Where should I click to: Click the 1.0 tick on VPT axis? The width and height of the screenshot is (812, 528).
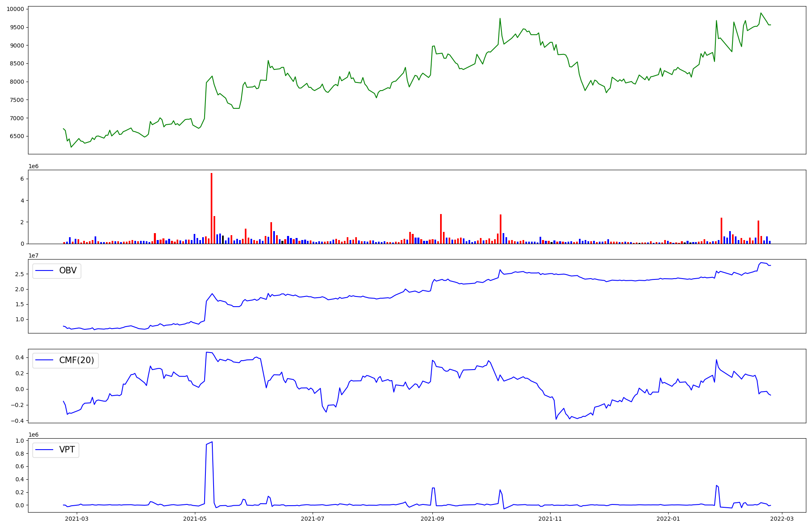point(19,441)
